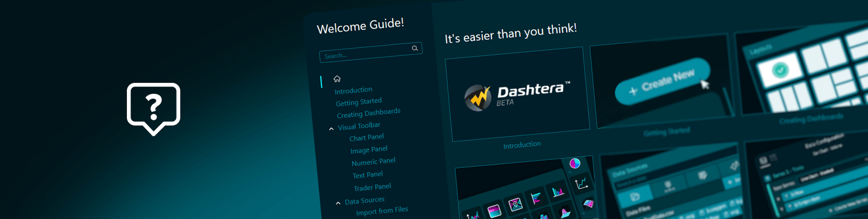Open the Introduction topic in sidebar
This screenshot has width=868, height=219.
coord(353,90)
